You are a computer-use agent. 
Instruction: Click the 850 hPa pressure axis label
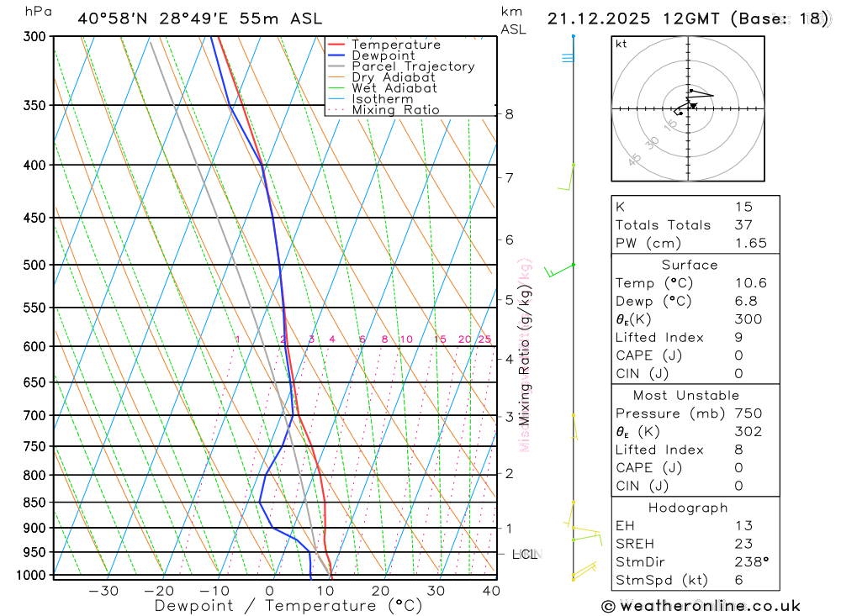pyautogui.click(x=34, y=503)
